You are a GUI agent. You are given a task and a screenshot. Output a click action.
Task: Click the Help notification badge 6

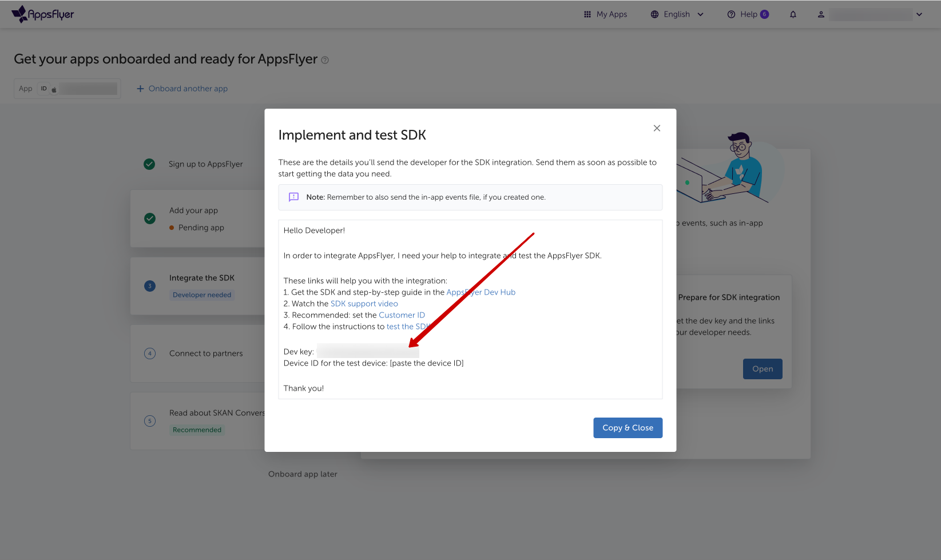[764, 14]
